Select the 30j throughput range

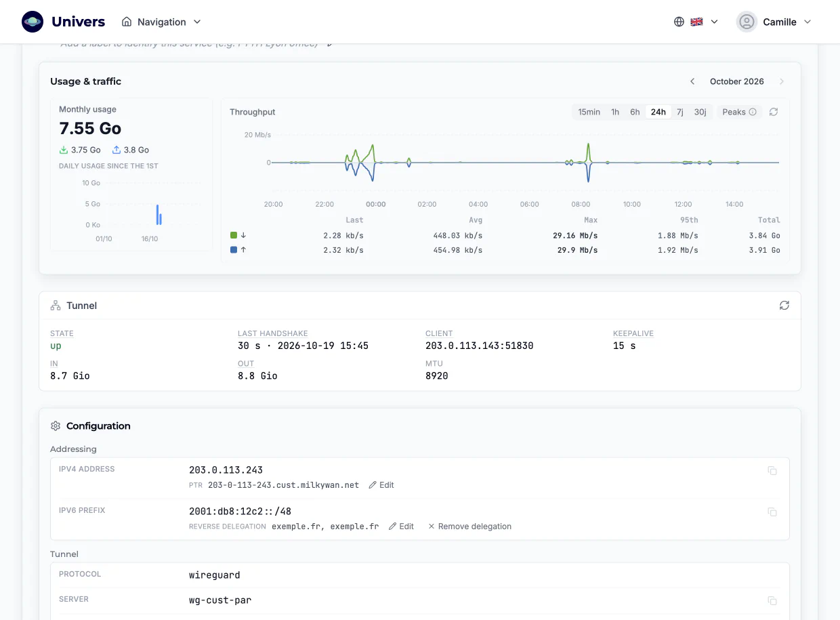(x=700, y=112)
